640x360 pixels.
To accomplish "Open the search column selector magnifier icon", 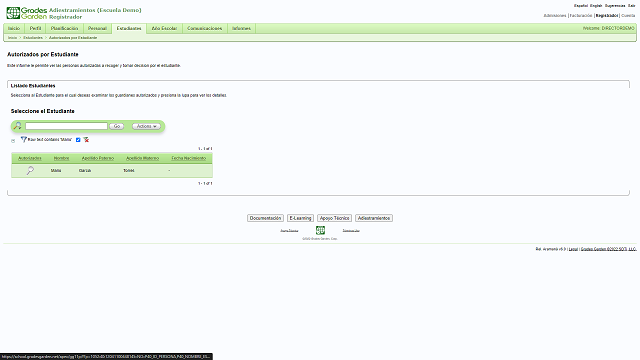I will point(17,126).
